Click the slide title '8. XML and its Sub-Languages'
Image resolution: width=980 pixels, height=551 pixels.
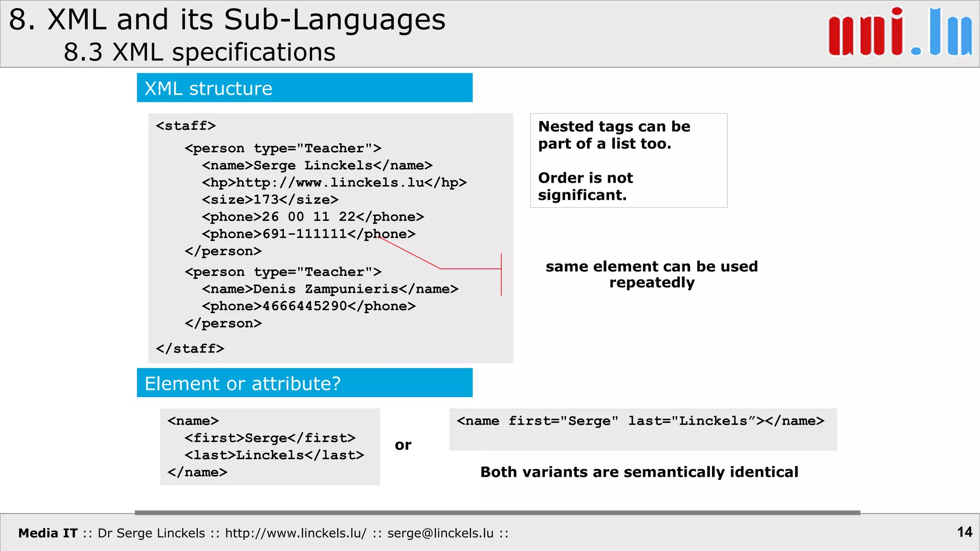tap(227, 20)
